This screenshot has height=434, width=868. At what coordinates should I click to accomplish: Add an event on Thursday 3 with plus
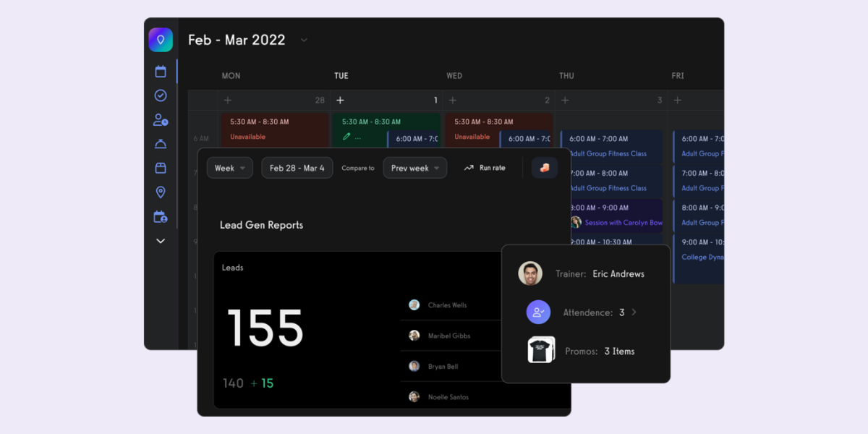pyautogui.click(x=565, y=101)
